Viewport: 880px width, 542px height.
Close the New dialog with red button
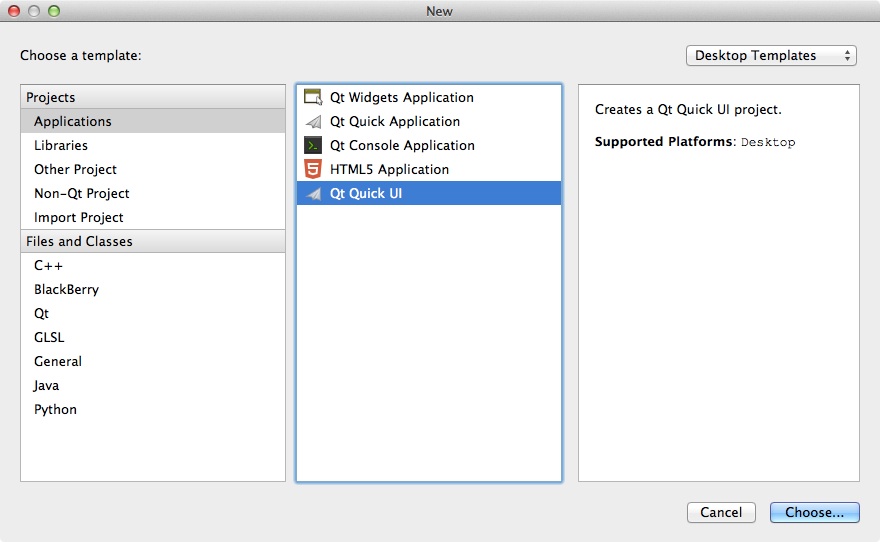[x=14, y=11]
